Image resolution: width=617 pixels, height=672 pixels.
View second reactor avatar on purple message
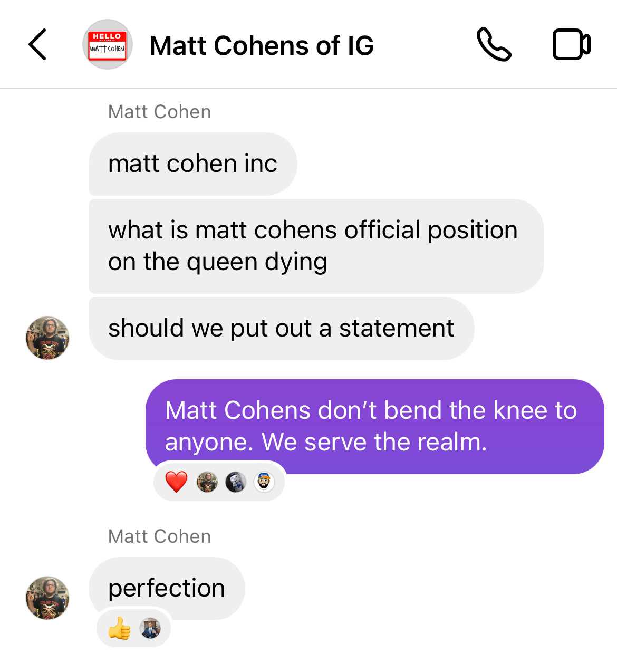tap(236, 482)
